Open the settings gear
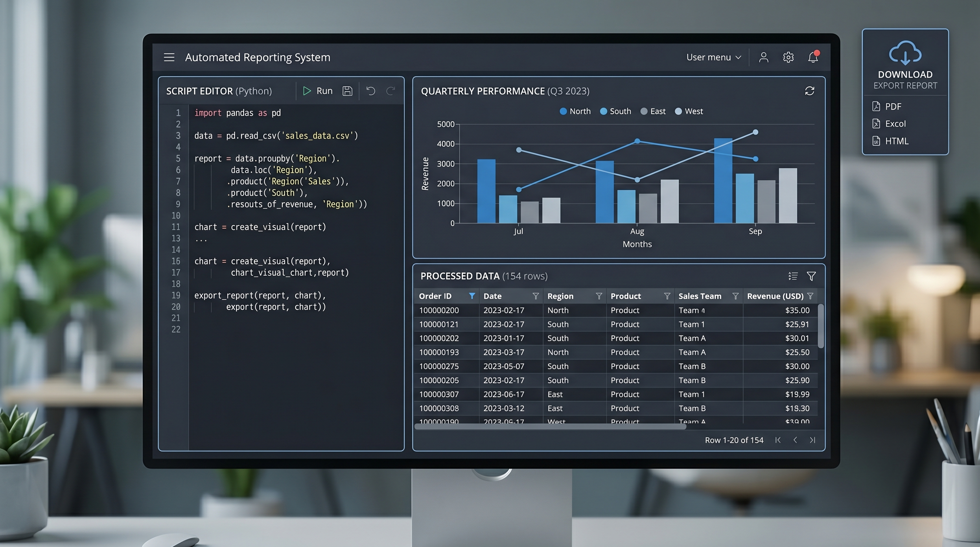The width and height of the screenshot is (980, 547). click(788, 57)
